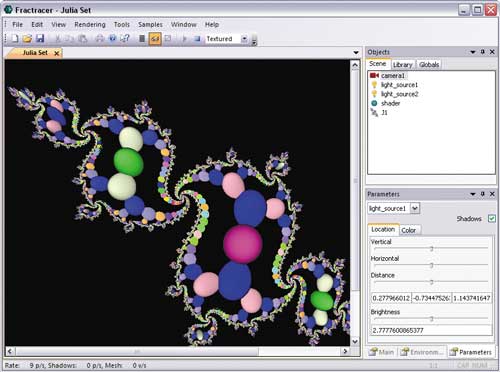Open the Window menu
This screenshot has height=372, width=500.
point(184,24)
